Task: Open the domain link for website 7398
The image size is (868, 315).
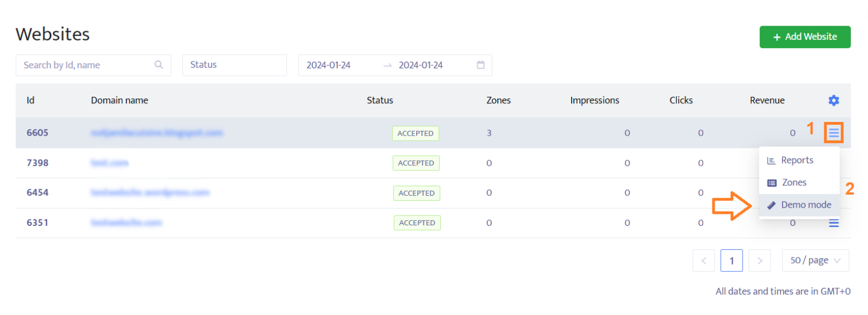Action: click(x=110, y=163)
